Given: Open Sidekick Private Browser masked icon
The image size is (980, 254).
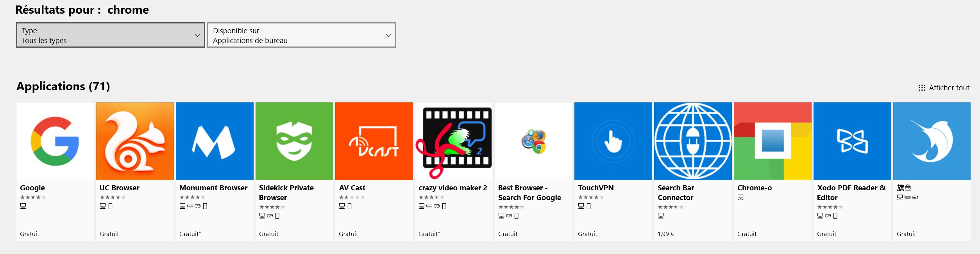Looking at the screenshot, I should (x=294, y=141).
